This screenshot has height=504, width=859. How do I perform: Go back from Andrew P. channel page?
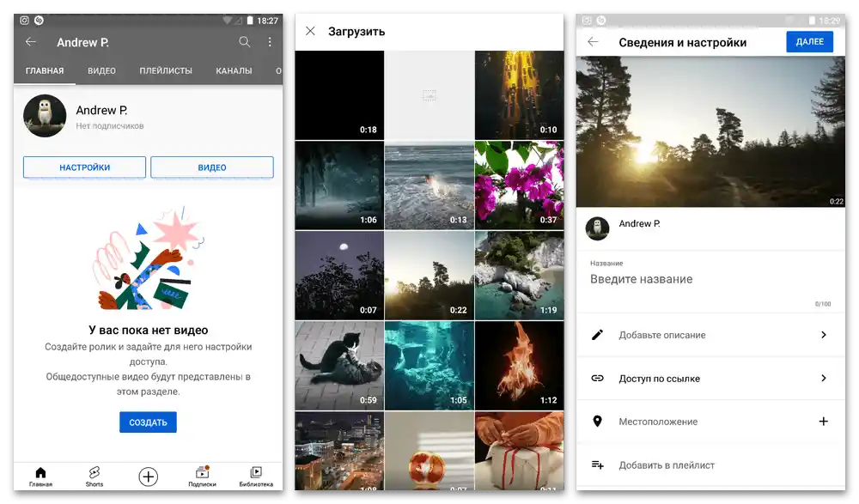tap(31, 41)
